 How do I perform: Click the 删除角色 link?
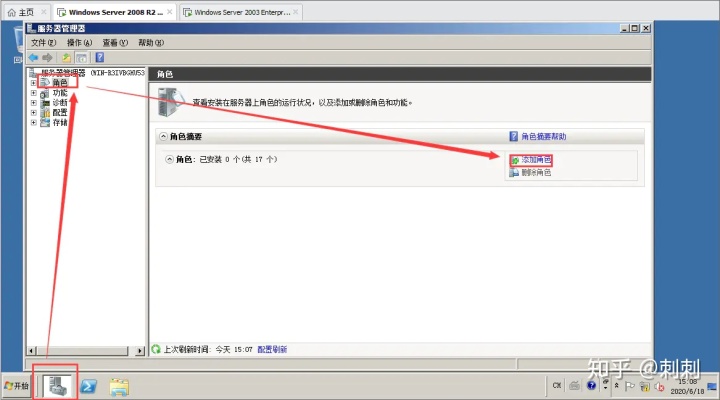[x=536, y=173]
